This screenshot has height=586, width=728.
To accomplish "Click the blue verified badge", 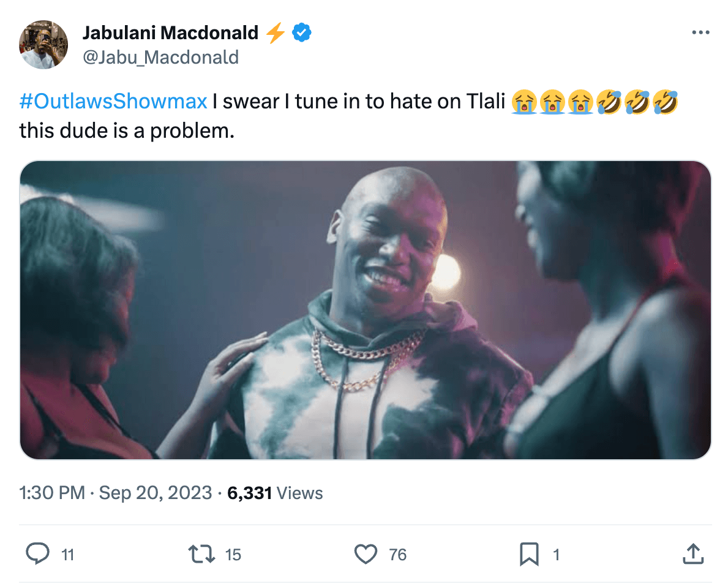I will click(x=302, y=32).
